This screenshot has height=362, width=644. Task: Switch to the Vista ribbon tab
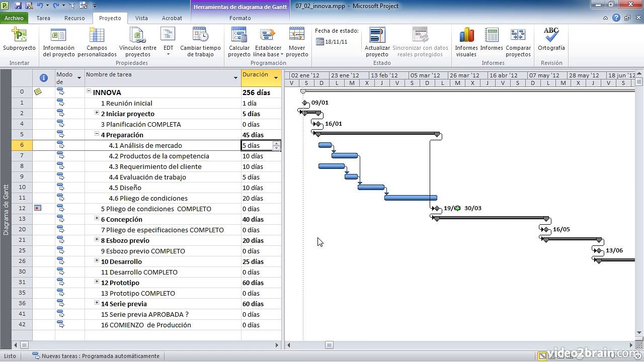pos(141,18)
